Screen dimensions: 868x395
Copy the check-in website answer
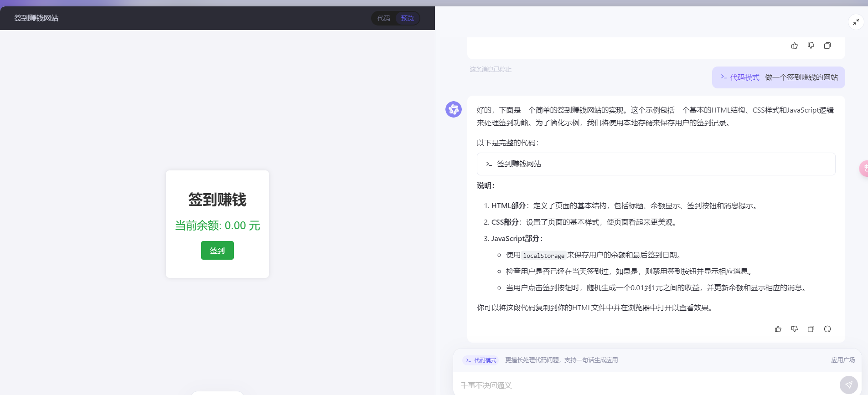(x=811, y=329)
